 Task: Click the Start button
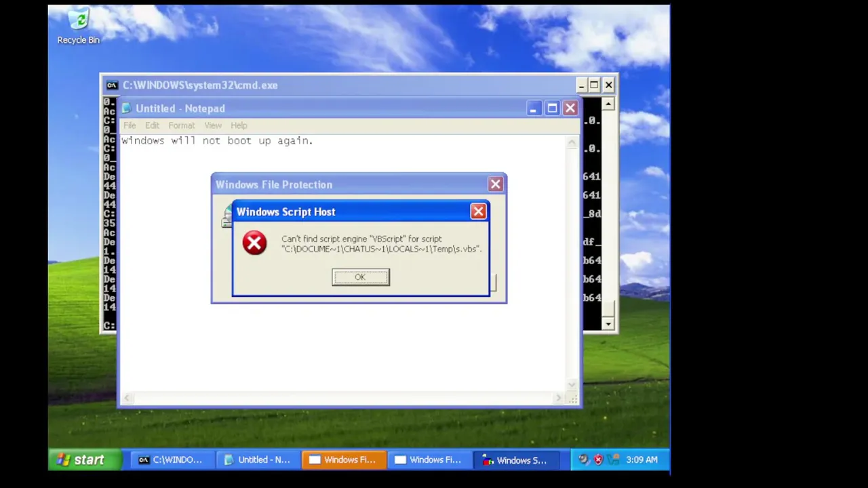point(85,460)
